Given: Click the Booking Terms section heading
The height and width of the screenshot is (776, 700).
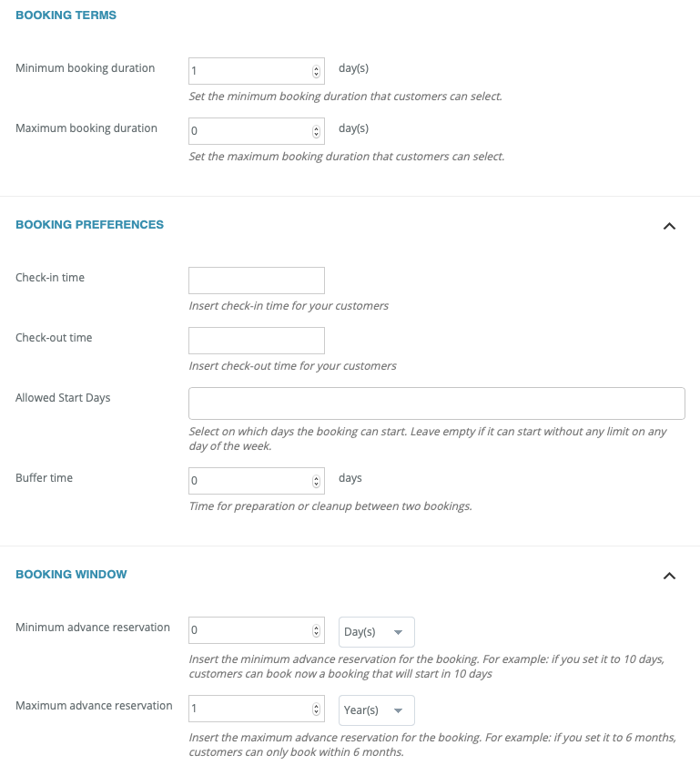Looking at the screenshot, I should [66, 15].
